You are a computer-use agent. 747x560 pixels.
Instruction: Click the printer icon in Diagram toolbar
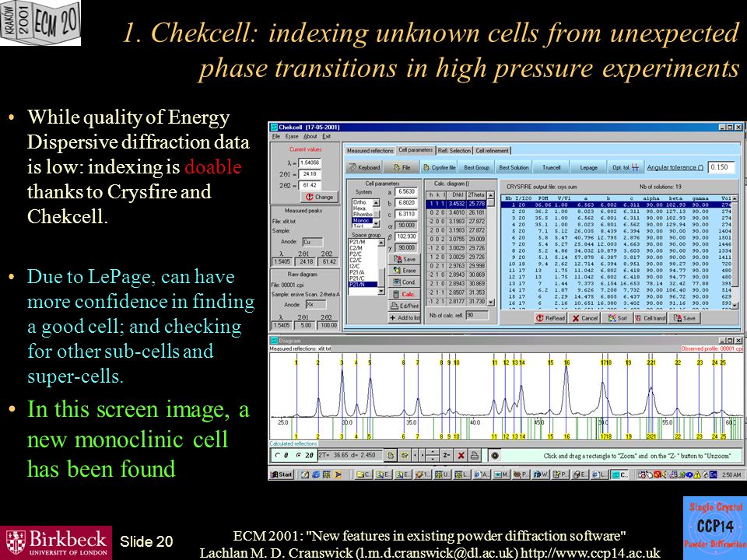pos(475,456)
